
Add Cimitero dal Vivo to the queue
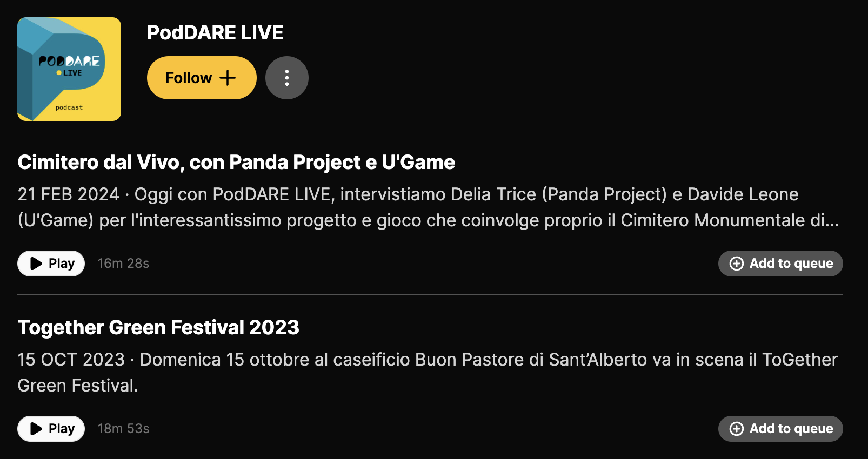[x=780, y=264]
